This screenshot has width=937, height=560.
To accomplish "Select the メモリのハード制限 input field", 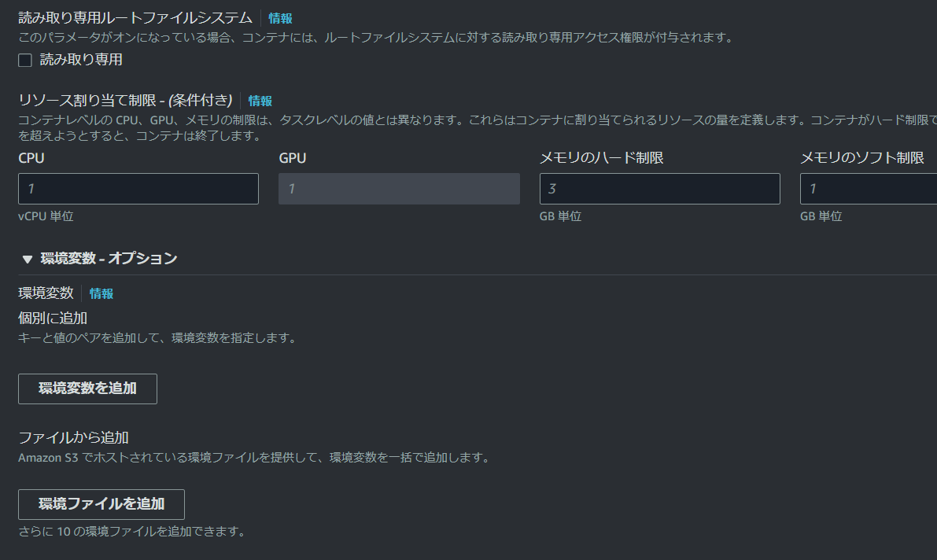I will tap(659, 188).
